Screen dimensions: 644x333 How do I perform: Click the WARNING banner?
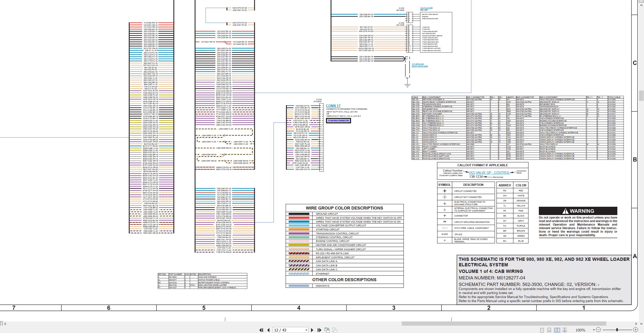(x=578, y=211)
